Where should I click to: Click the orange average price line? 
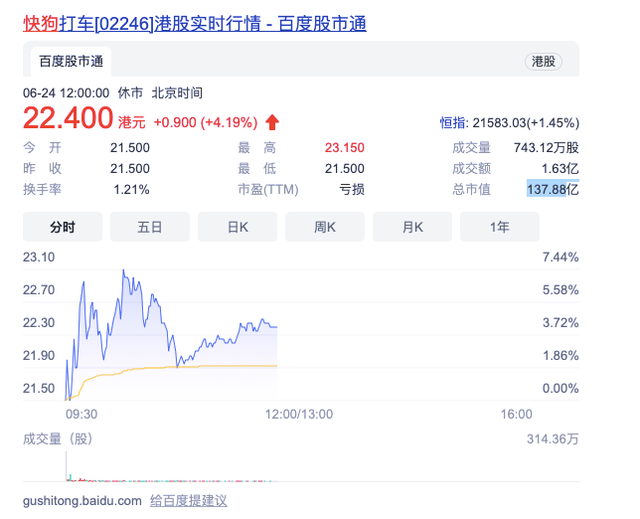coord(200,367)
